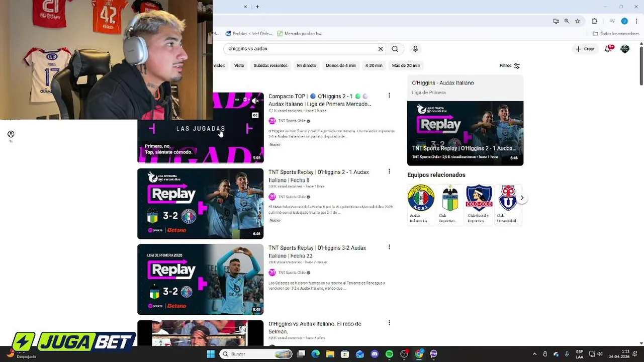Play the Replay 3-2 Fecha 8 thumbnail
Screen dimensions: 644x362
pyautogui.click(x=201, y=204)
